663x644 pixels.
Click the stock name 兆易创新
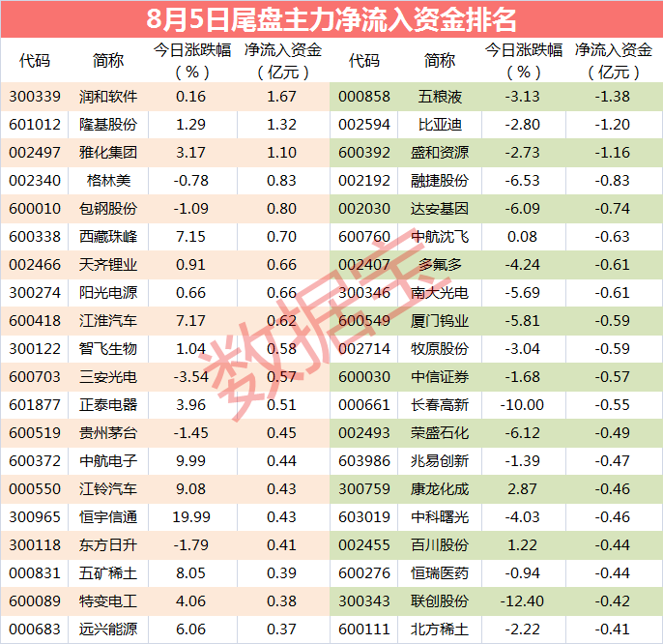[x=440, y=461]
